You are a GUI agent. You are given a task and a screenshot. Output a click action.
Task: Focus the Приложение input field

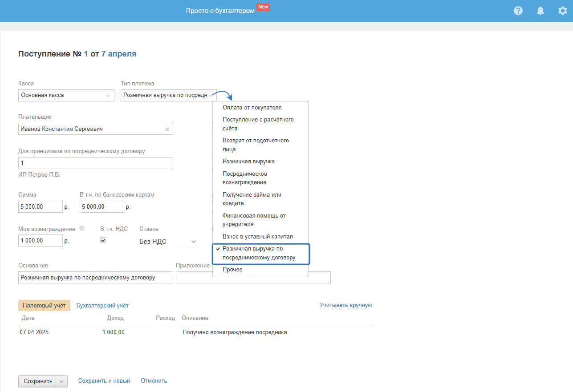point(253,278)
